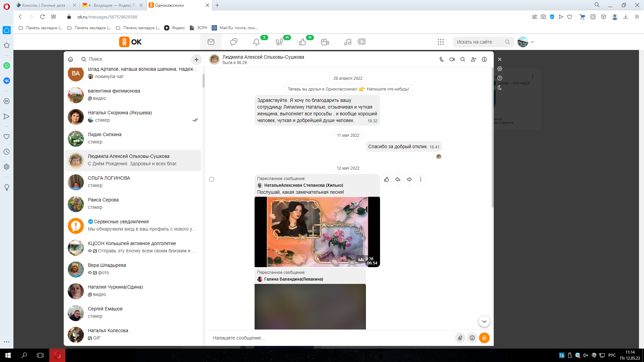The image size is (644, 362).
Task: Open guests footprints icon
Action: click(279, 42)
